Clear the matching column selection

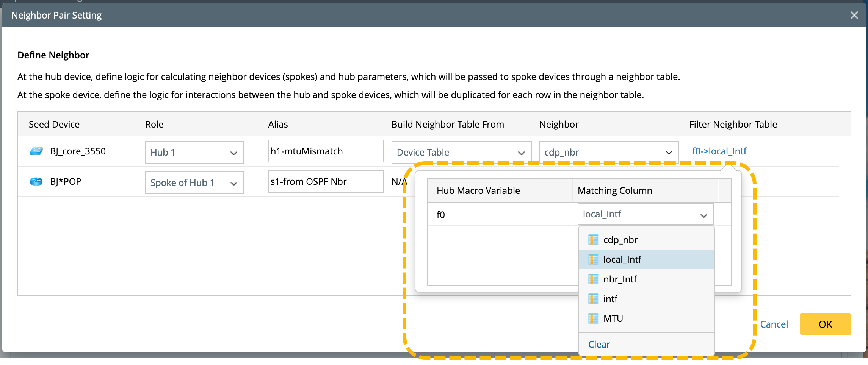(x=599, y=344)
